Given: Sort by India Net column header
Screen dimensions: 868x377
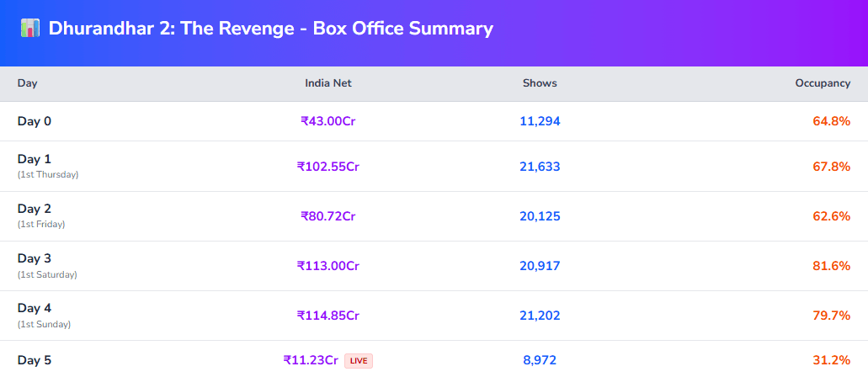Looking at the screenshot, I should 328,83.
